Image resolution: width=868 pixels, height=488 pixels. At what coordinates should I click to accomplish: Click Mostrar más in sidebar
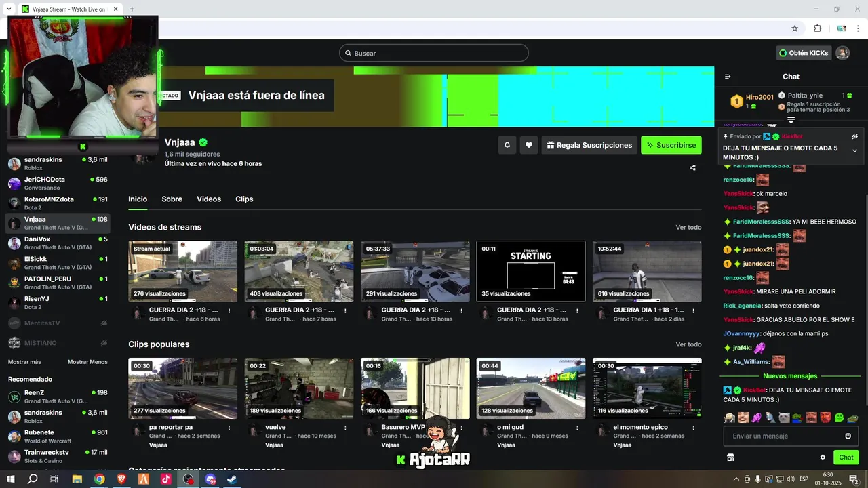click(24, 362)
